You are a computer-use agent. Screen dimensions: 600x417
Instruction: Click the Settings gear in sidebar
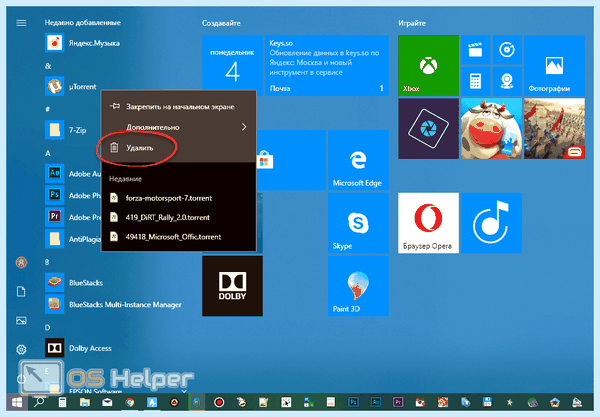[21, 349]
